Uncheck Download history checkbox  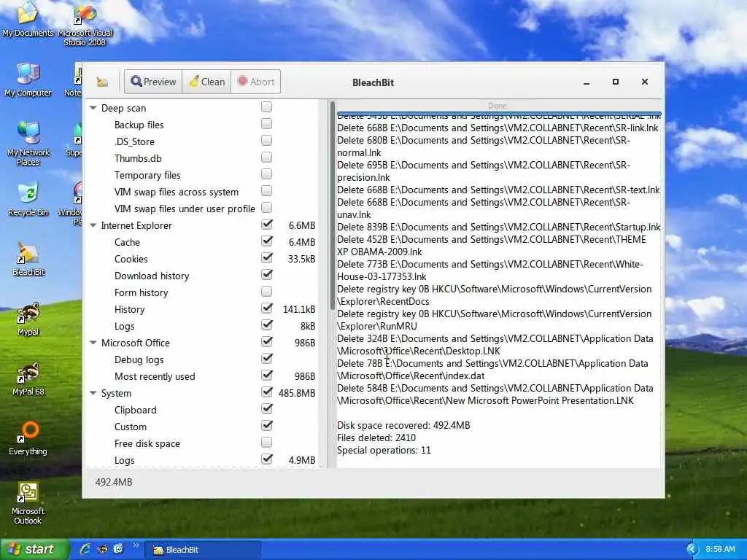(267, 275)
